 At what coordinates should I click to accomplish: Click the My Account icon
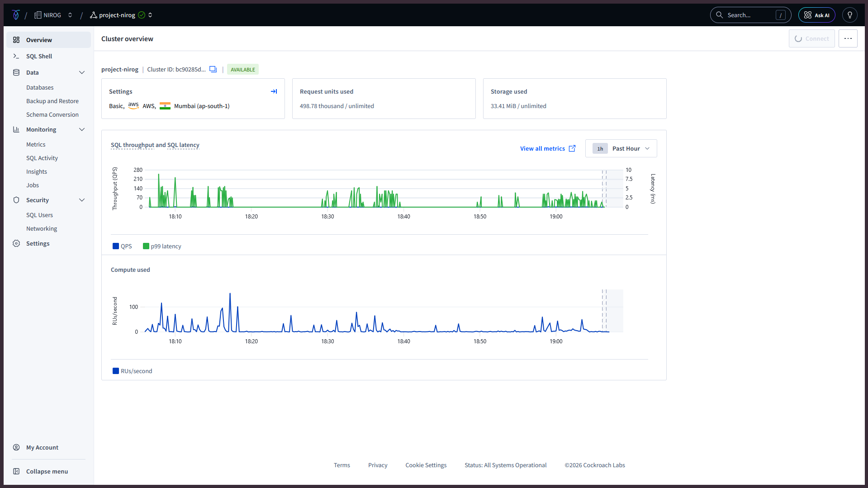tap(16, 447)
